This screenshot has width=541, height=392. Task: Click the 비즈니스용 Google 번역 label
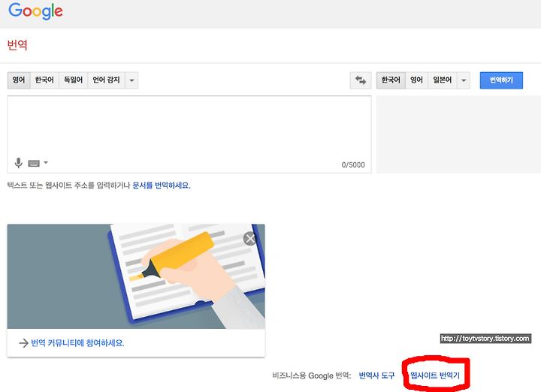coord(312,375)
